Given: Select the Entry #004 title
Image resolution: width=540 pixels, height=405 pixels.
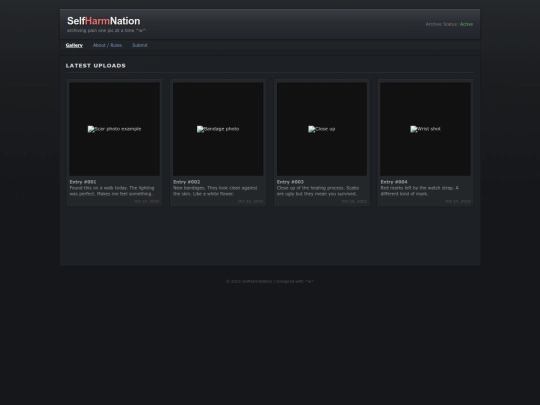Looking at the screenshot, I should (x=394, y=182).
